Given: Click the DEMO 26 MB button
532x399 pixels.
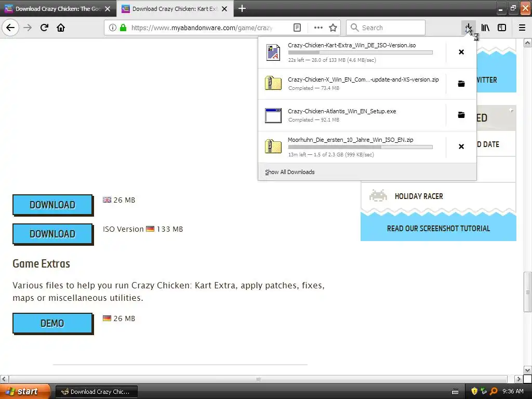Looking at the screenshot, I should [x=52, y=323].
